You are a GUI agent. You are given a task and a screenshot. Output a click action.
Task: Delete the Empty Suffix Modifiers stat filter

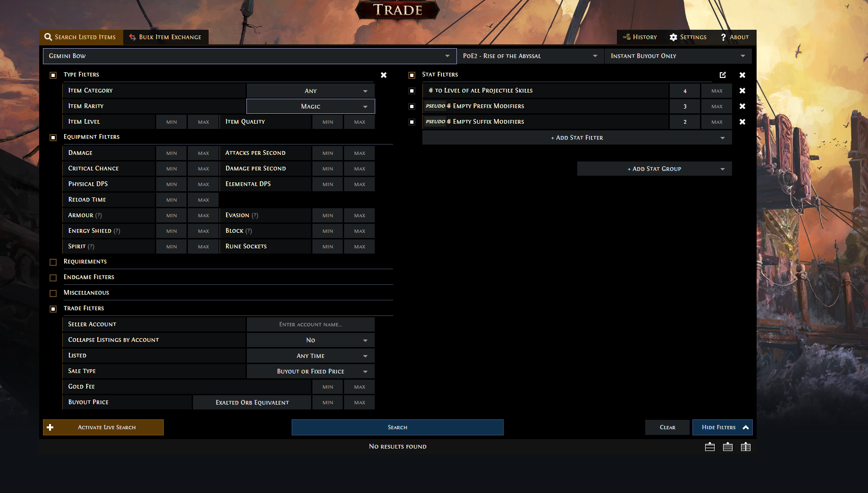742,122
